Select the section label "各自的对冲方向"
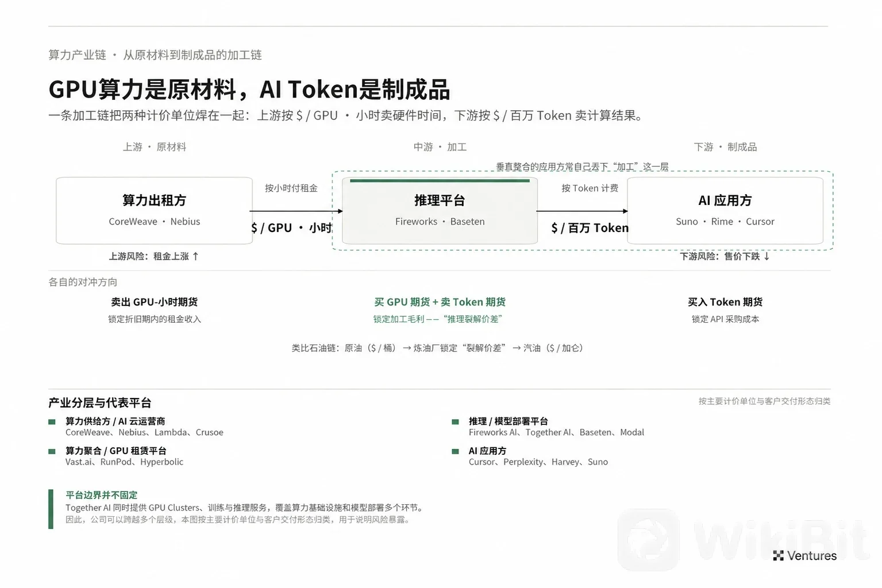The height and width of the screenshot is (588, 882). [83, 282]
